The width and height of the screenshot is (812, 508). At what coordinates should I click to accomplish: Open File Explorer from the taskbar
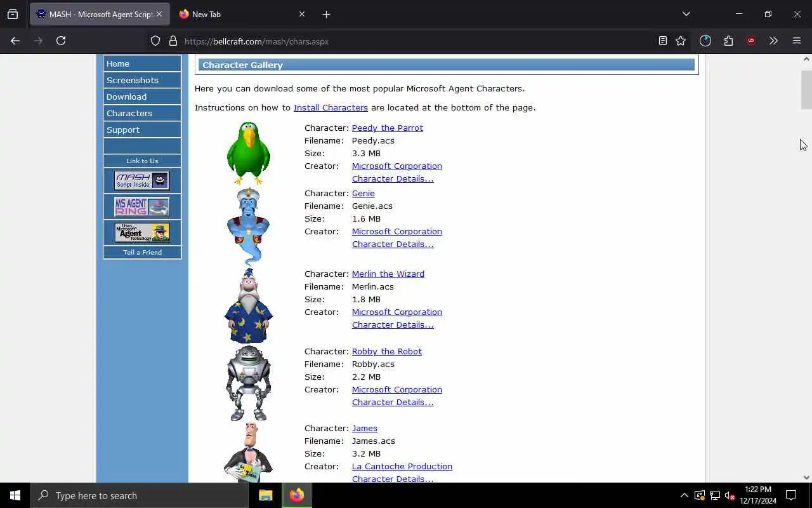point(266,495)
